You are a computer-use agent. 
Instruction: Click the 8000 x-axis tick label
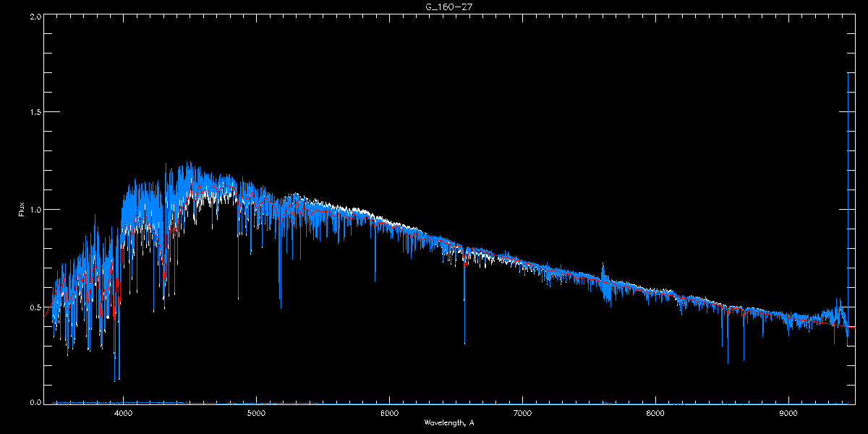655,413
